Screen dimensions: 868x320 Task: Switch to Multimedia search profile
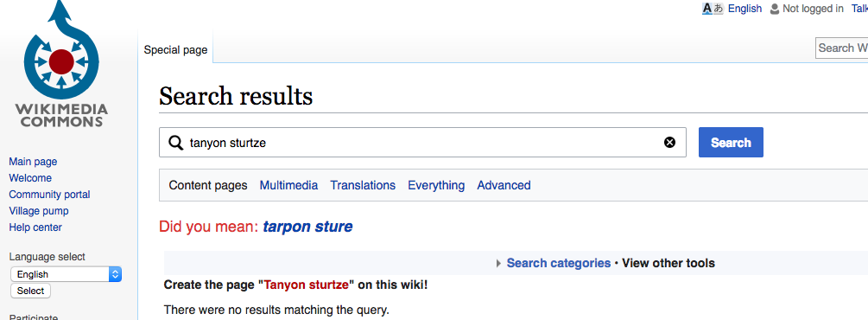[288, 185]
